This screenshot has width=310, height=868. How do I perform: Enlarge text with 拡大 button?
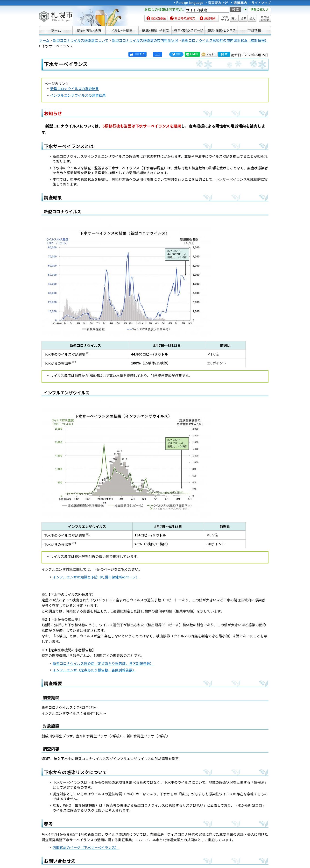tap(252, 18)
